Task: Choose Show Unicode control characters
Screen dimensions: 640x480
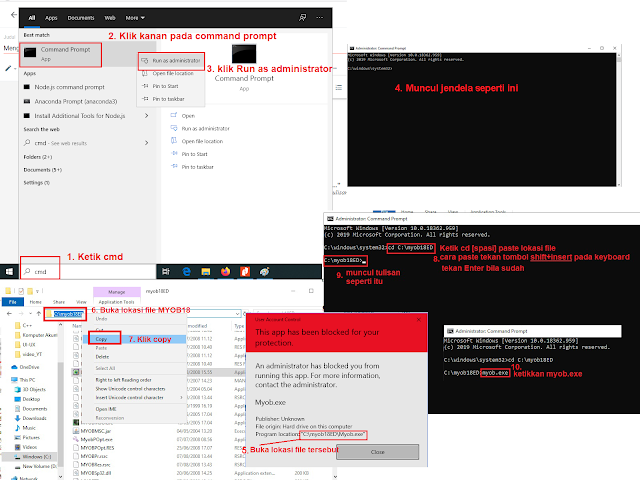Action: [130, 389]
